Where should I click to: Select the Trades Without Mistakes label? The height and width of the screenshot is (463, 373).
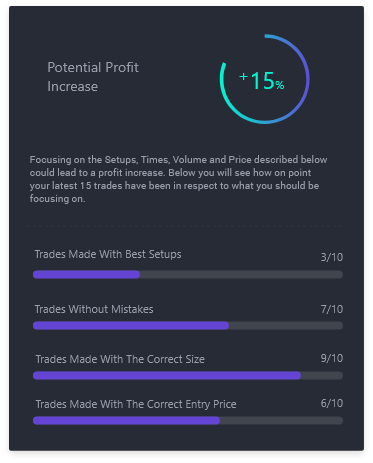click(94, 309)
